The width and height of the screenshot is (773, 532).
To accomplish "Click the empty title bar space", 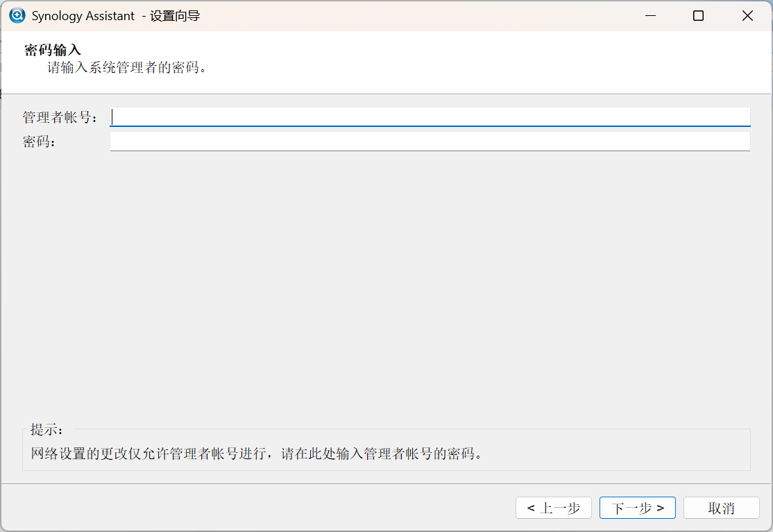I will tap(416, 15).
